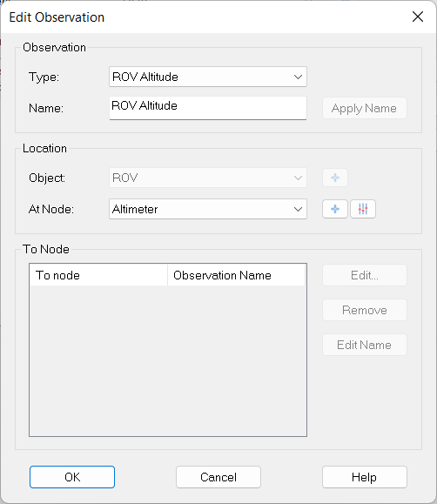The image size is (437, 504).
Task: Open the Object dropdown showing ROV
Action: [208, 178]
